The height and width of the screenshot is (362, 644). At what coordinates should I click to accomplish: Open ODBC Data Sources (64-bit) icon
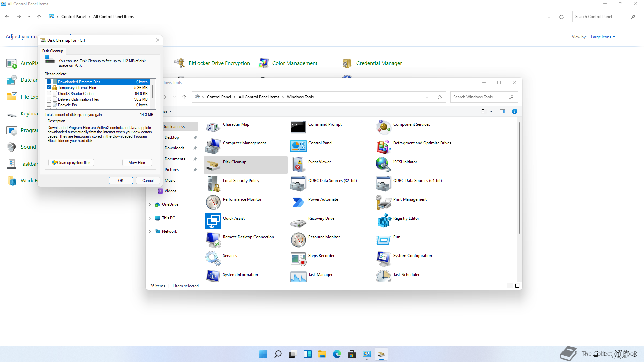(383, 183)
